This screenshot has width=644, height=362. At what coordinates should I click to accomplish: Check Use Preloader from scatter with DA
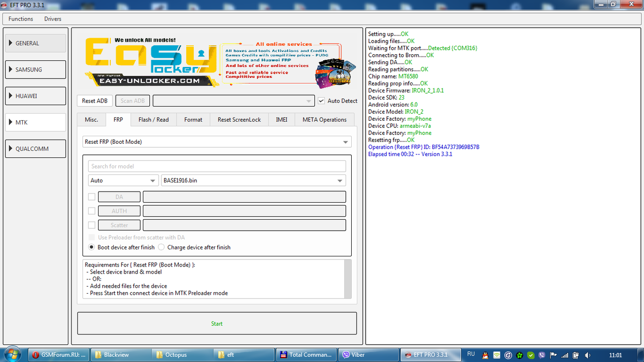click(92, 237)
